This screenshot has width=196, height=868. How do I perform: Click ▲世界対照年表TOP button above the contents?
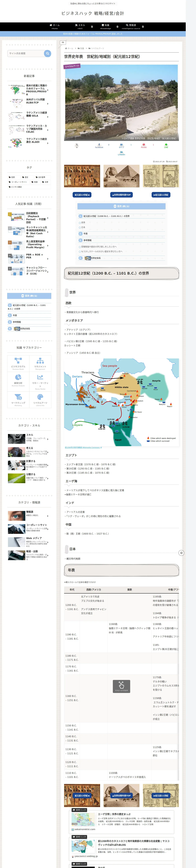121,195
